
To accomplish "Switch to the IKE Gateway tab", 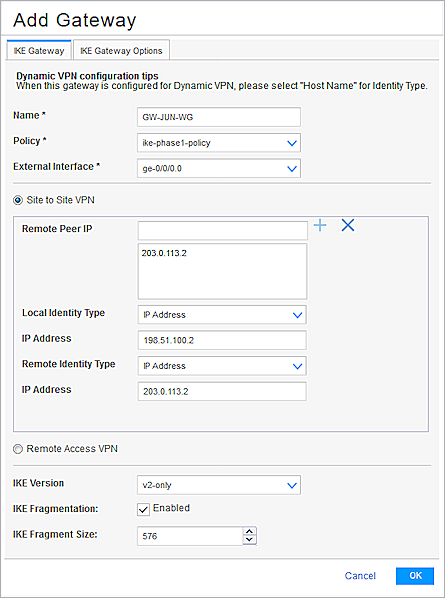I will pyautogui.click(x=39, y=51).
